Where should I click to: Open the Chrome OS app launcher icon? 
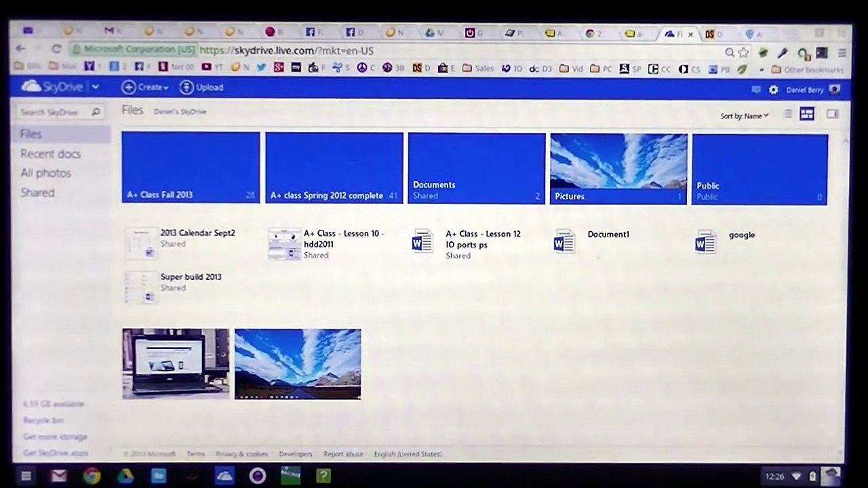tap(26, 476)
